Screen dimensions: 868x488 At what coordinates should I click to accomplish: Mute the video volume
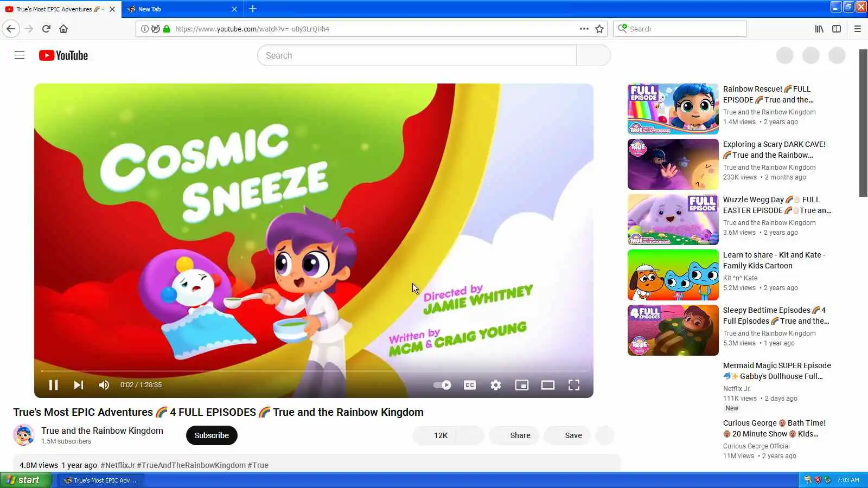click(x=104, y=385)
